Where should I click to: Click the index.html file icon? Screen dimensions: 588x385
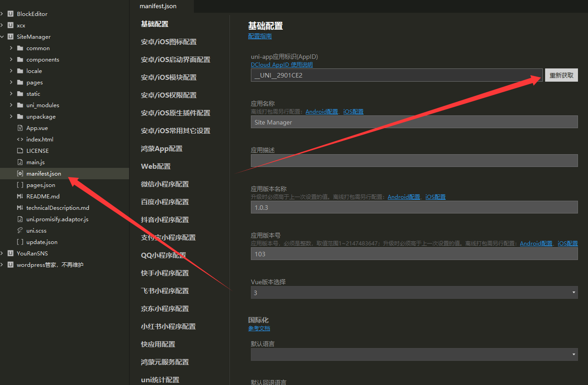pos(20,140)
